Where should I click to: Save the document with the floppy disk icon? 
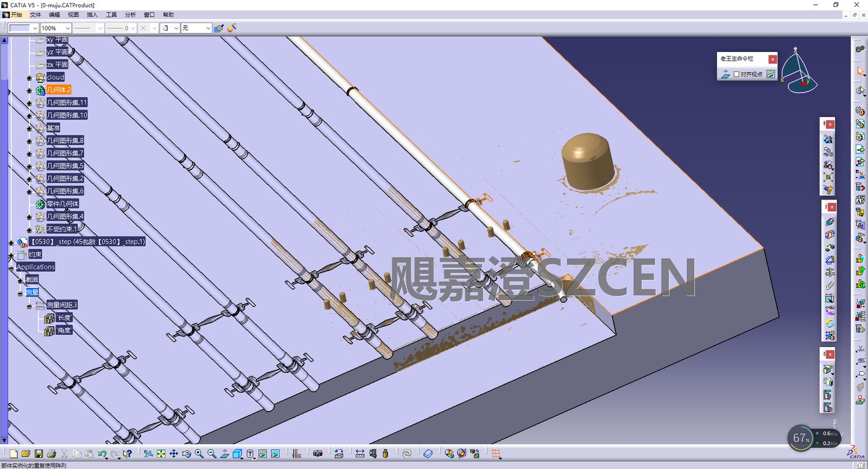click(x=39, y=454)
